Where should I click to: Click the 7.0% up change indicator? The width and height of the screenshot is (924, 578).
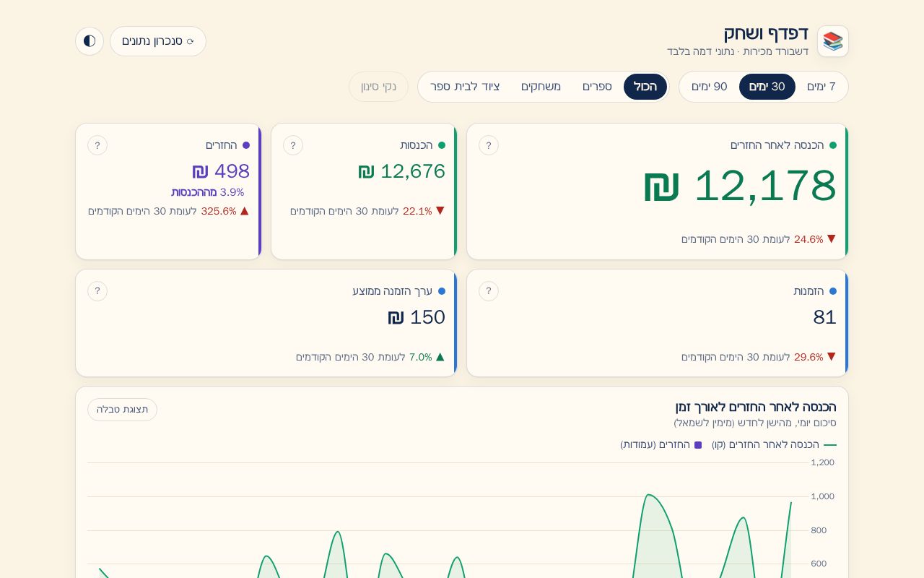click(x=427, y=357)
